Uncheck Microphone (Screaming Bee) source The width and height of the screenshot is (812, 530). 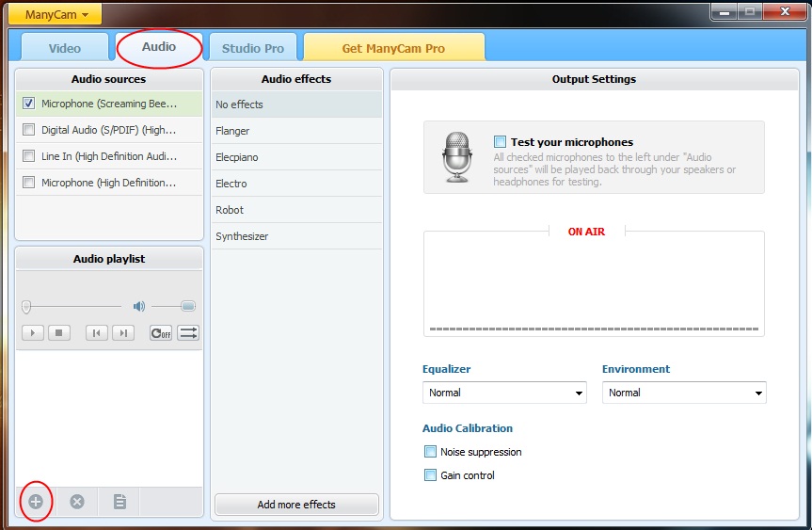pyautogui.click(x=28, y=104)
